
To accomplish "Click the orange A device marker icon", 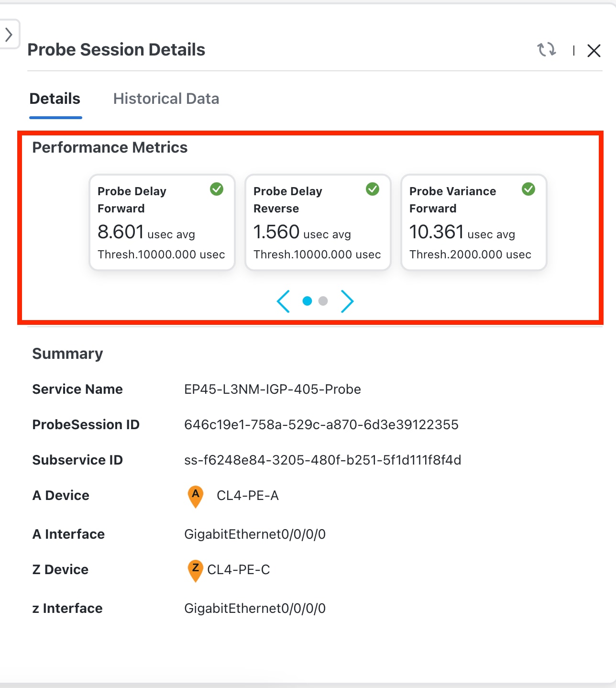I will pos(196,496).
